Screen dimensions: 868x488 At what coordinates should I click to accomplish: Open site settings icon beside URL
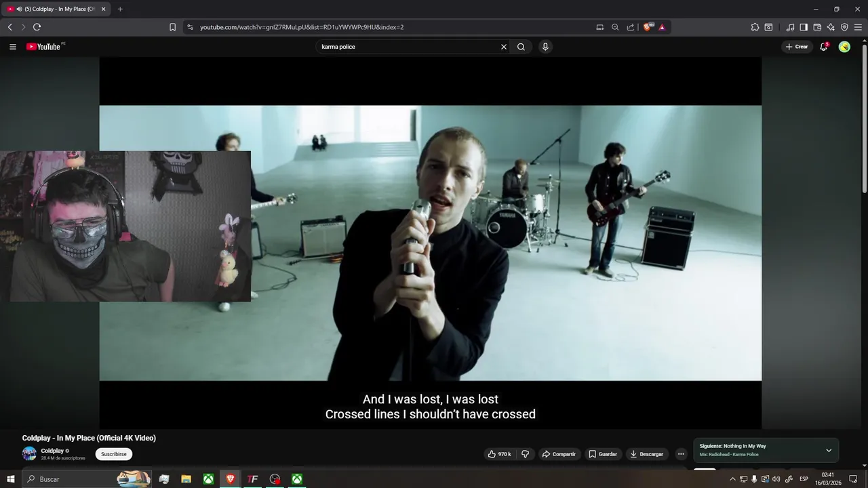coord(190,27)
